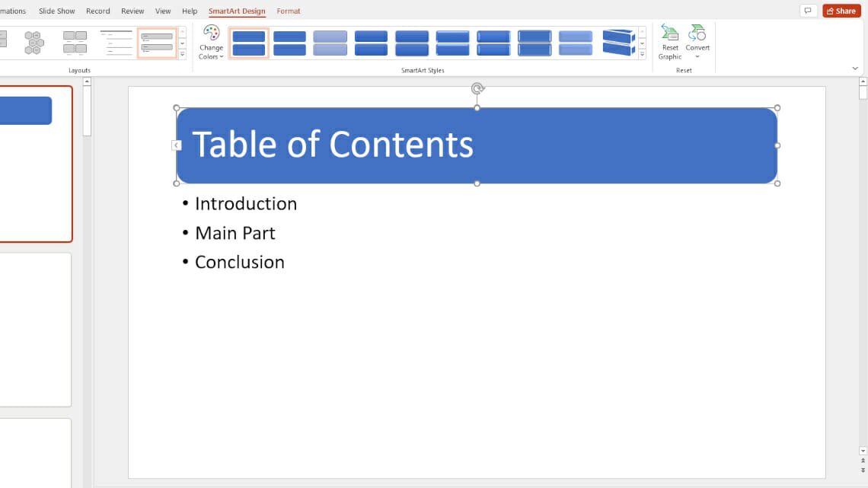
Task: Click the Share button
Action: 841,11
